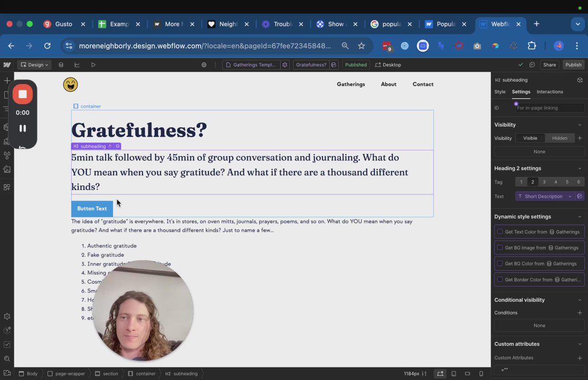The height and width of the screenshot is (380, 588).
Task: Open the comments icon in top bar
Action: coord(532,65)
